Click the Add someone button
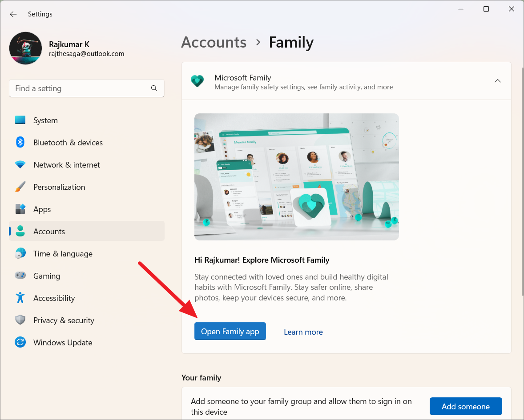The height and width of the screenshot is (420, 524). (x=466, y=406)
